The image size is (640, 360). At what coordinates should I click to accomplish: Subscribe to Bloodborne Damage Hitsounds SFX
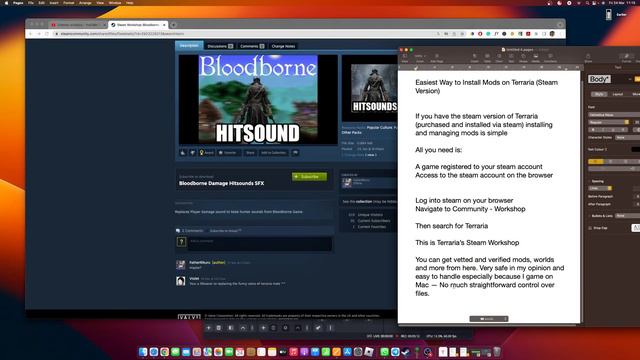click(x=309, y=177)
